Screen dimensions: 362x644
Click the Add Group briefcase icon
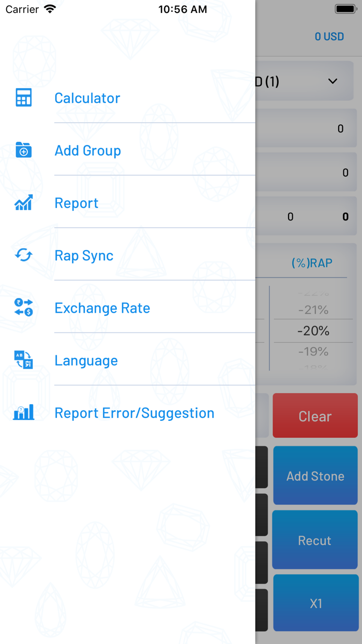(x=23, y=150)
